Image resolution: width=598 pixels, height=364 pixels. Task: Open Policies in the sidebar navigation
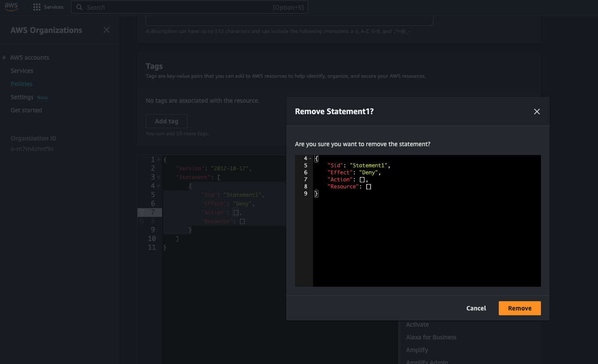(x=22, y=84)
